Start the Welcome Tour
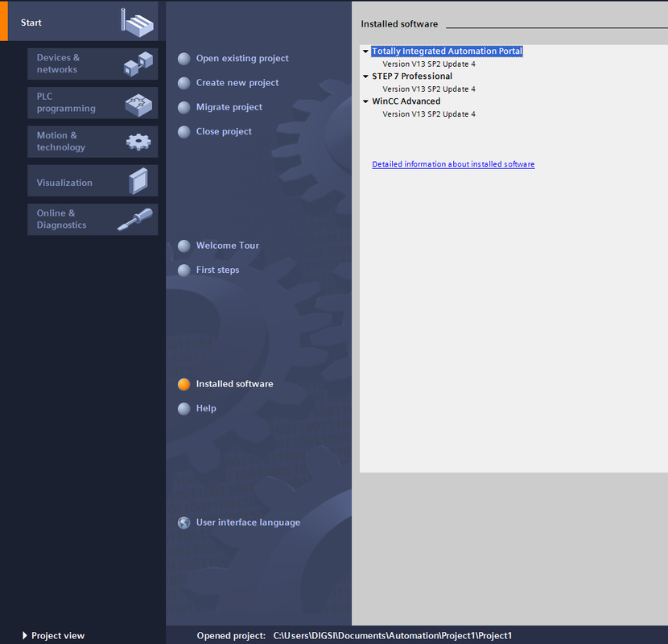The height and width of the screenshot is (644, 668). tap(228, 246)
